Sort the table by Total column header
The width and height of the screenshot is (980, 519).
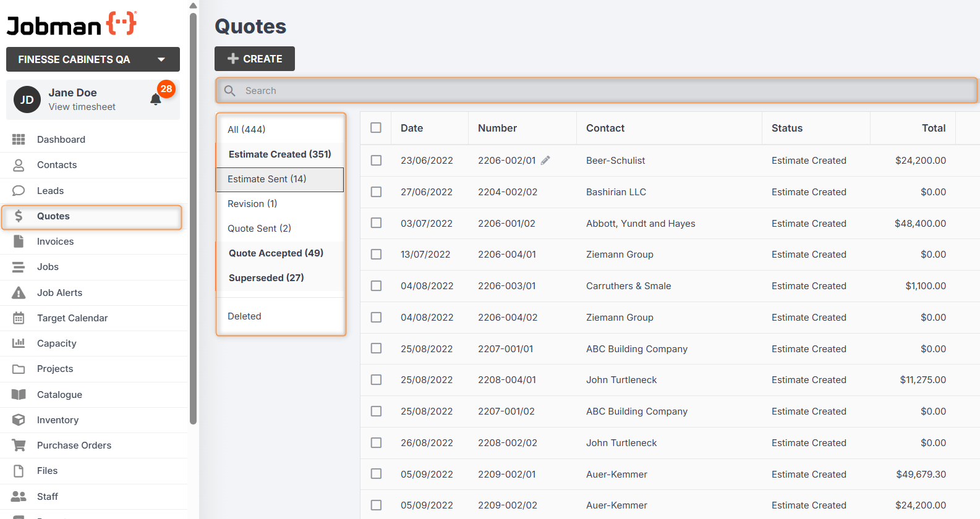pyautogui.click(x=933, y=128)
